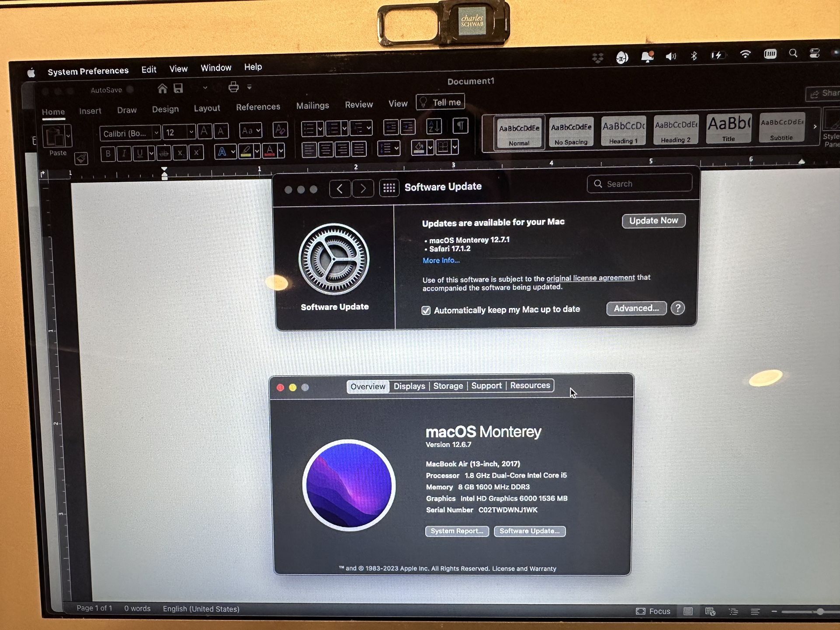
Task: Open the underline style dropdown arrow
Action: pos(151,153)
